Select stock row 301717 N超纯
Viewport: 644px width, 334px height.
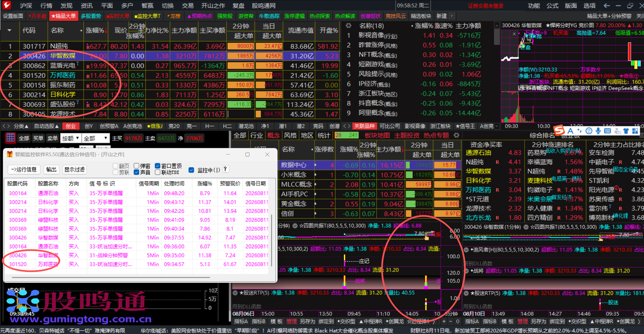click(170, 46)
